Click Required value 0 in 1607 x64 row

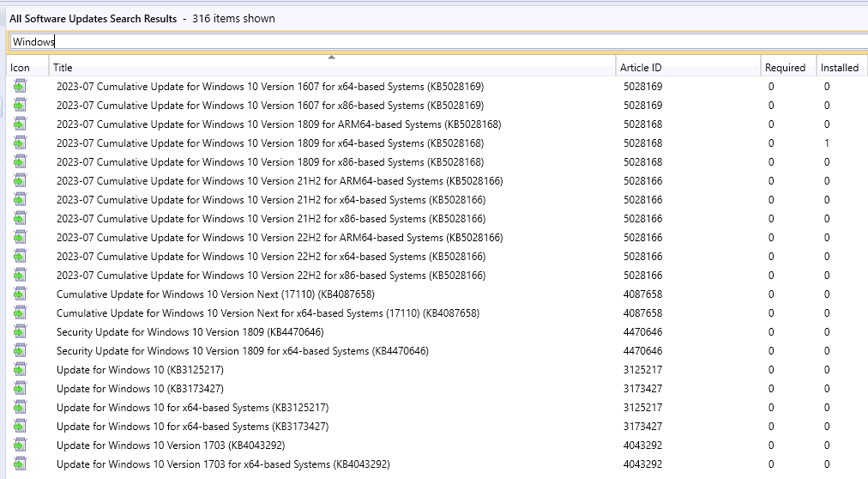coord(771,87)
